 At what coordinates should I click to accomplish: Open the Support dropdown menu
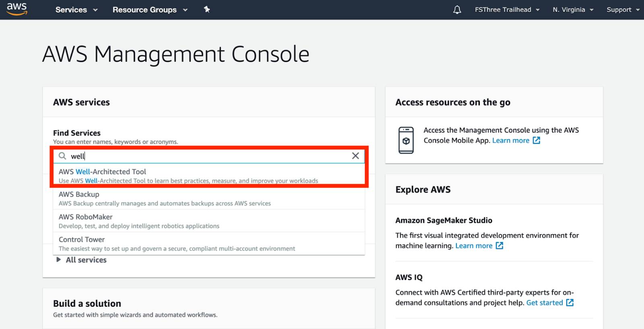click(623, 10)
